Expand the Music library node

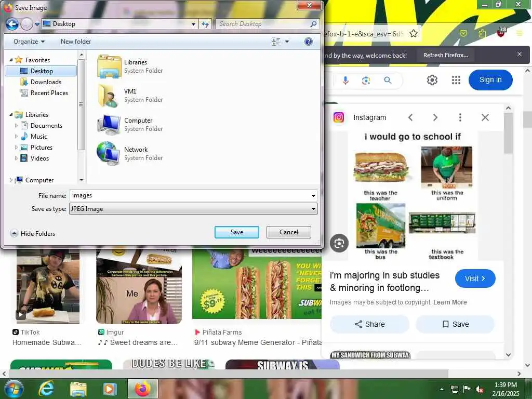coord(16,137)
